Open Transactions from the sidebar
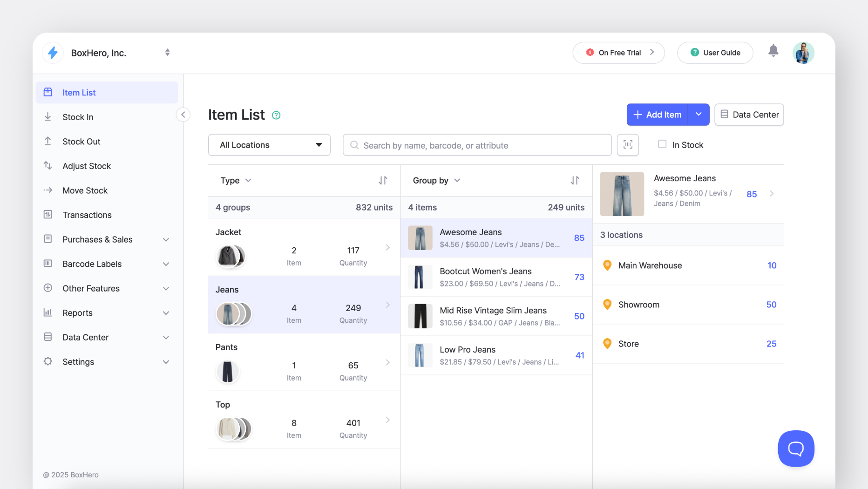868x489 pixels. 87,215
